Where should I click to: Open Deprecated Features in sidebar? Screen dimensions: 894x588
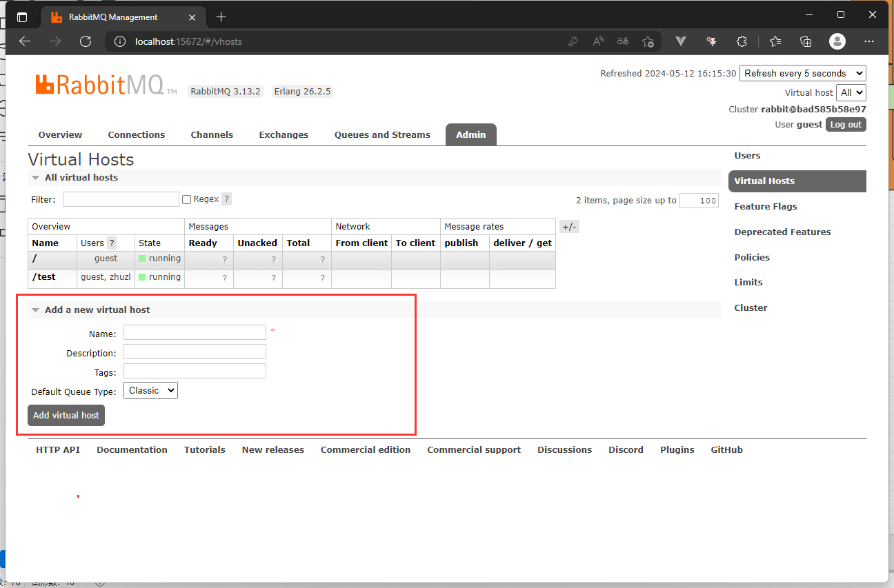click(782, 232)
